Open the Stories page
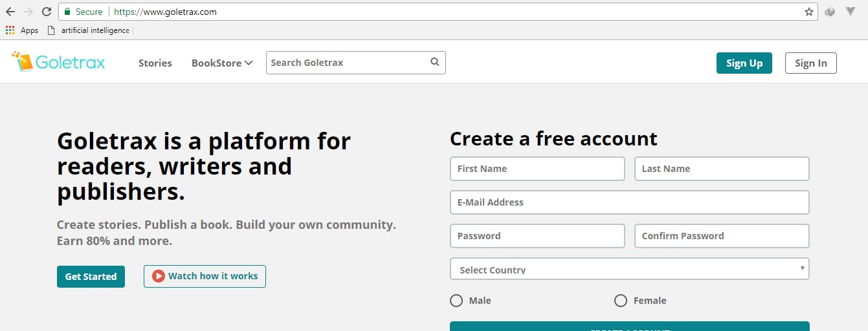The height and width of the screenshot is (331, 868). tap(155, 63)
